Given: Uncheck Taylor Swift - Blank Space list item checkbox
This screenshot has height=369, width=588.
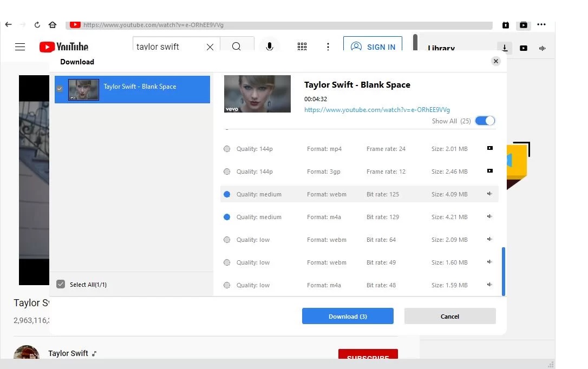Looking at the screenshot, I should point(60,89).
